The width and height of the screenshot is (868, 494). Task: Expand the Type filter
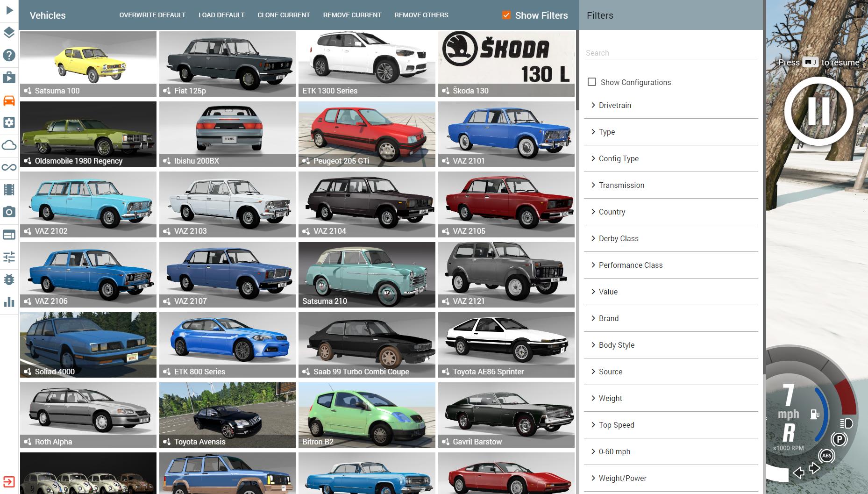tap(671, 132)
